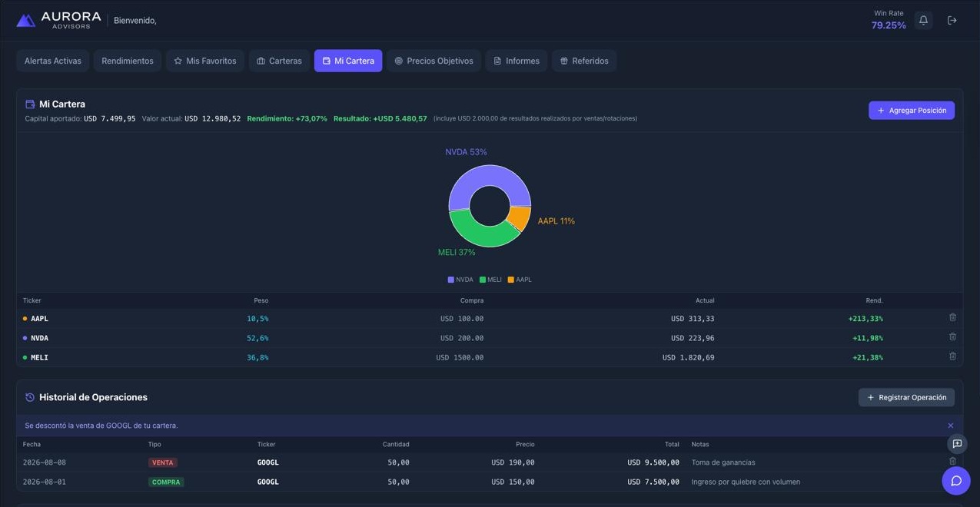Dismiss the GOOGL sale notice
980x507 pixels.
[x=950, y=426]
